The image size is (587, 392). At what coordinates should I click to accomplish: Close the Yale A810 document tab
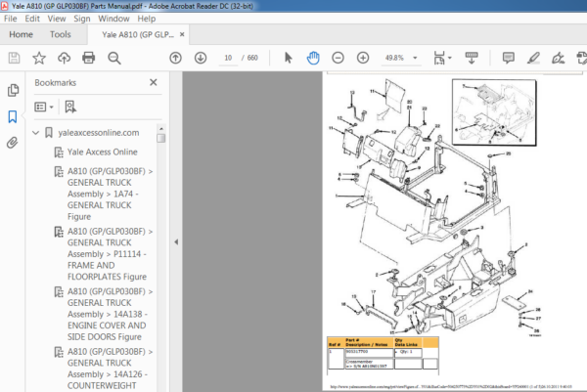(182, 34)
